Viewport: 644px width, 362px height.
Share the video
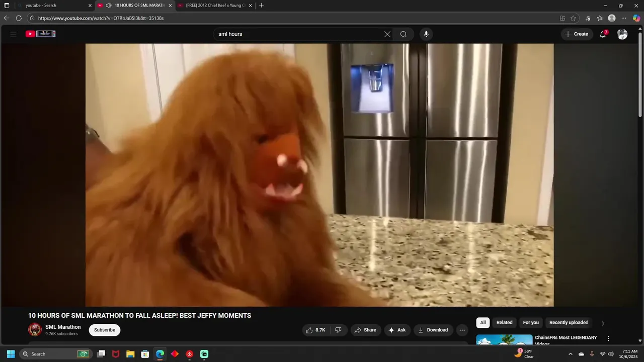[x=365, y=330]
